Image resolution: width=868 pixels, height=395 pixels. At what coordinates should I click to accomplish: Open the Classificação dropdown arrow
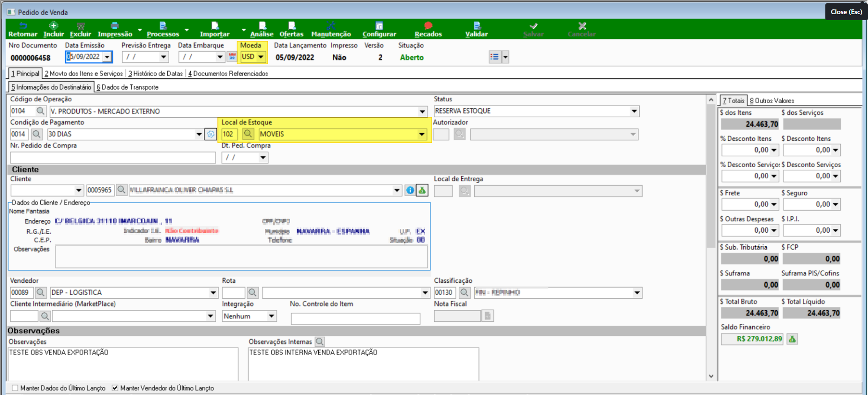(637, 293)
